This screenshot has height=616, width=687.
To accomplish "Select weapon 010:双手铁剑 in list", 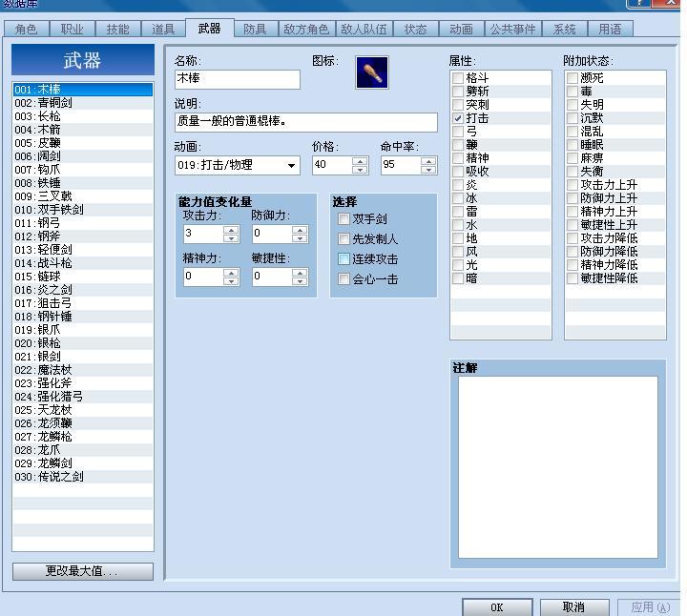I will (x=83, y=210).
